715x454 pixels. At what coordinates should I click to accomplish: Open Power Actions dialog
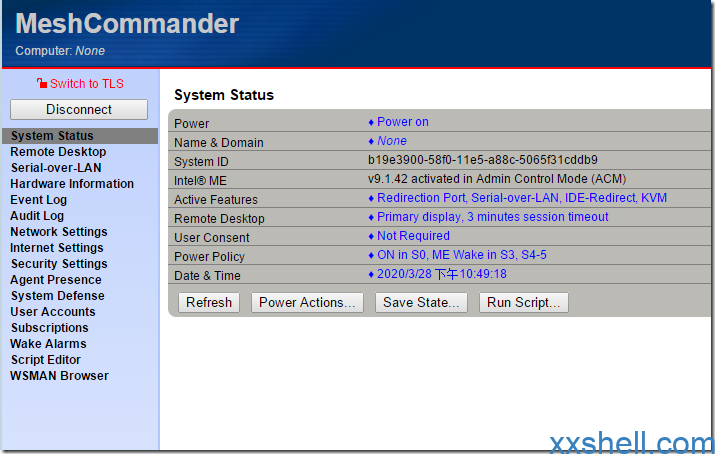pyautogui.click(x=307, y=303)
